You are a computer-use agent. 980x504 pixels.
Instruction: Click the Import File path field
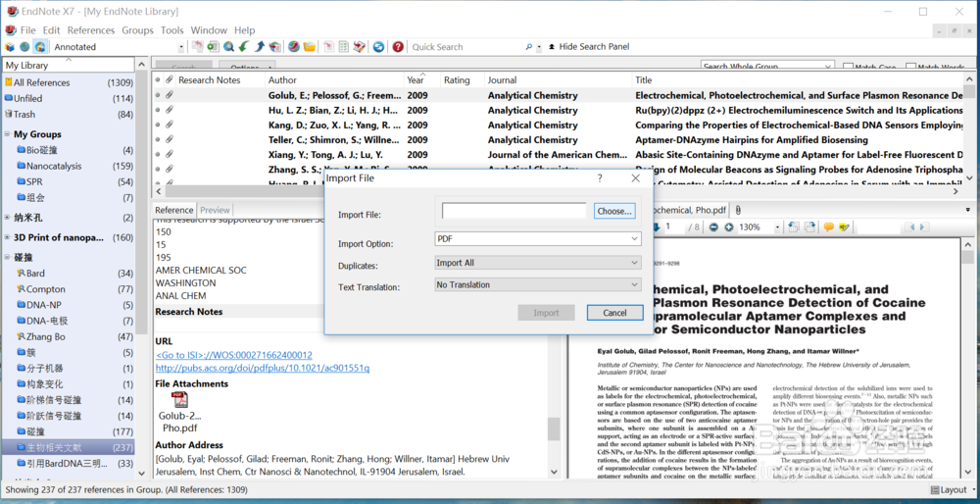tap(514, 211)
